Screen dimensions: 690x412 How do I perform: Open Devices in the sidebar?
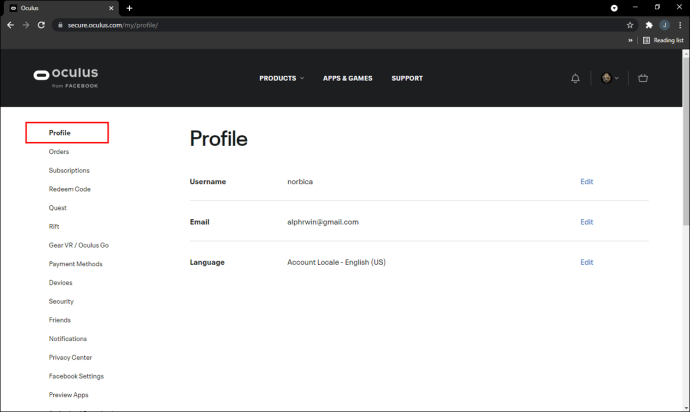click(x=60, y=283)
